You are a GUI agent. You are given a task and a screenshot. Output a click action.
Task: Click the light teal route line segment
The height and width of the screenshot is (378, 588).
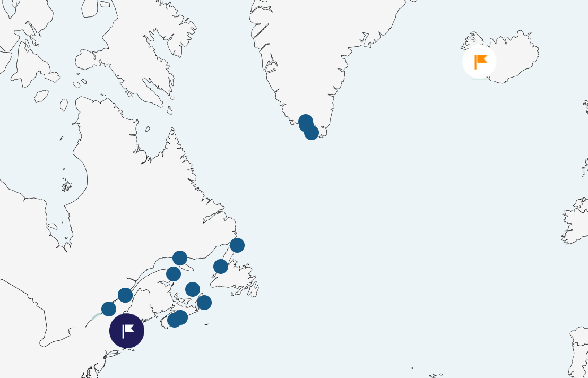[96, 317]
